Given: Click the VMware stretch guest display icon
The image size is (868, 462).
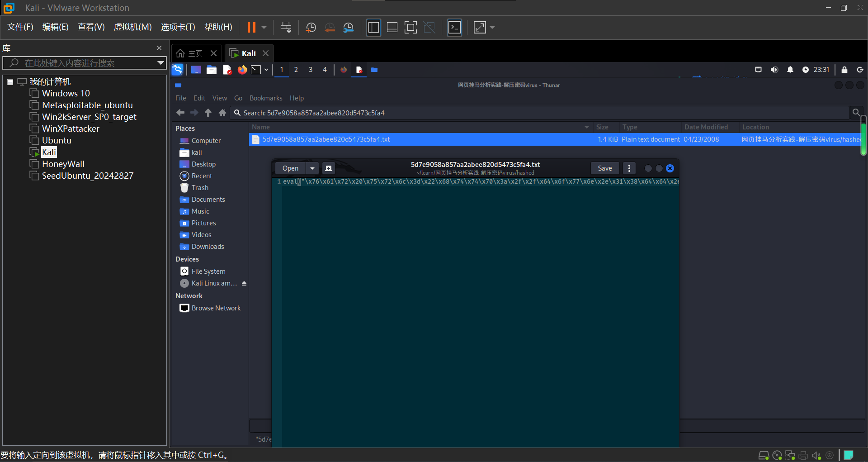Looking at the screenshot, I should (x=480, y=28).
